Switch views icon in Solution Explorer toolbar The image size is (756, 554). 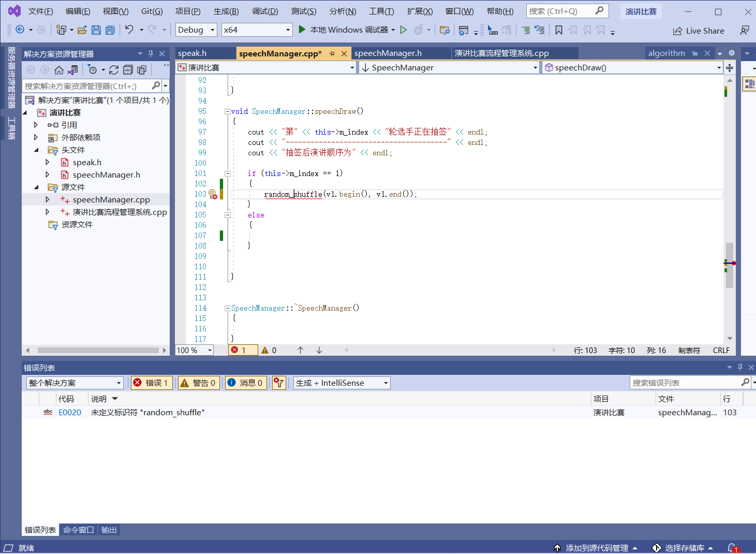[73, 70]
